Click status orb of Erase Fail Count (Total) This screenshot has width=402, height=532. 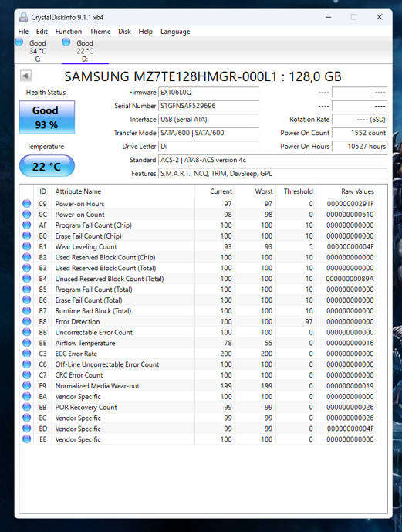[26, 300]
